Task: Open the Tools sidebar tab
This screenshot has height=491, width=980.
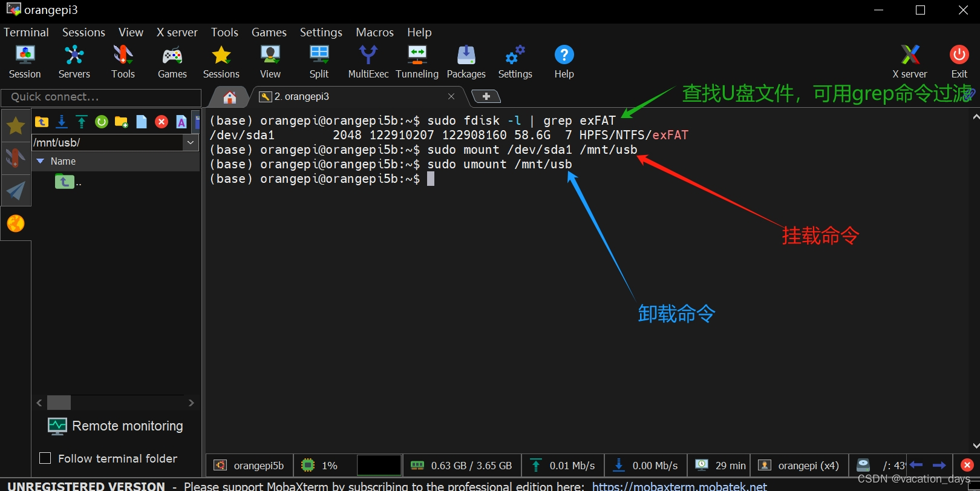Action: (16, 158)
